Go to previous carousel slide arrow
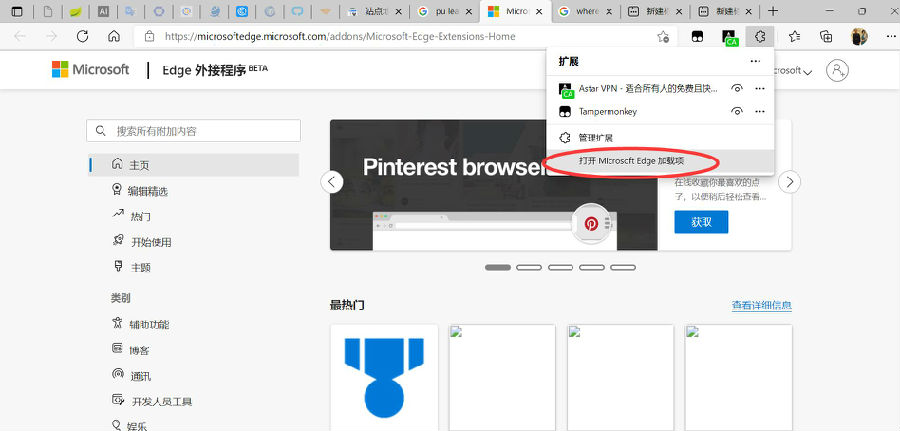 point(331,183)
